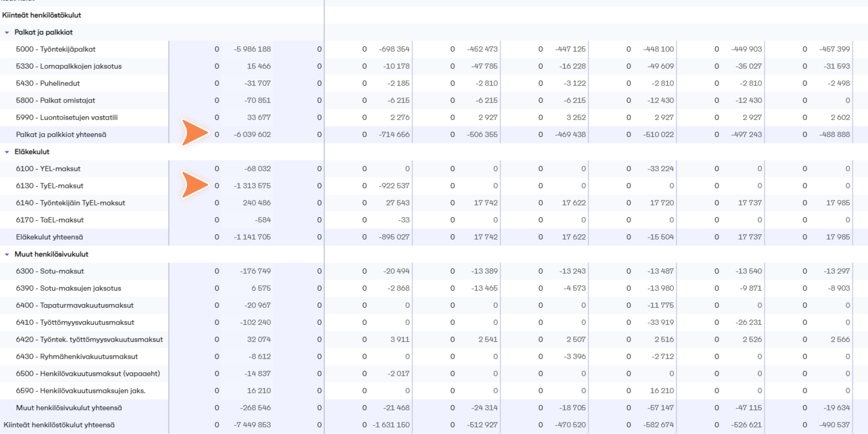
Task: Click "Muut henkilösivukulut yhteensä" subtotal label
Action: (69, 408)
